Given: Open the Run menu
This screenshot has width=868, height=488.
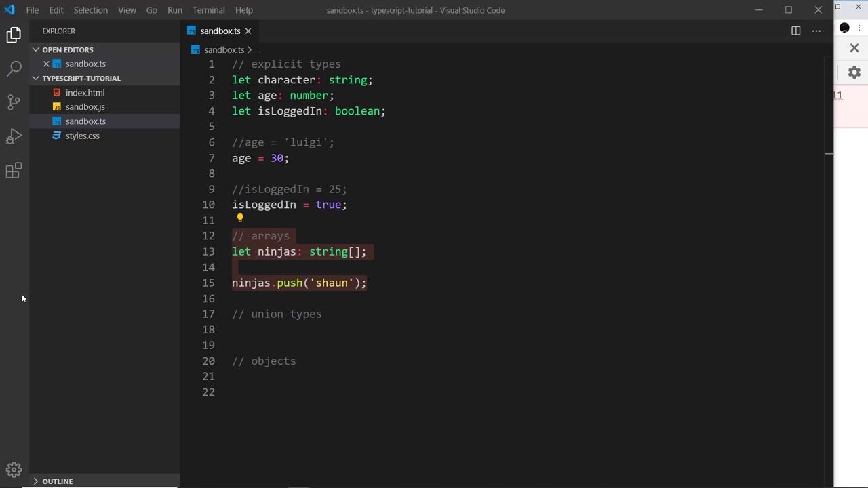Looking at the screenshot, I should (x=175, y=10).
